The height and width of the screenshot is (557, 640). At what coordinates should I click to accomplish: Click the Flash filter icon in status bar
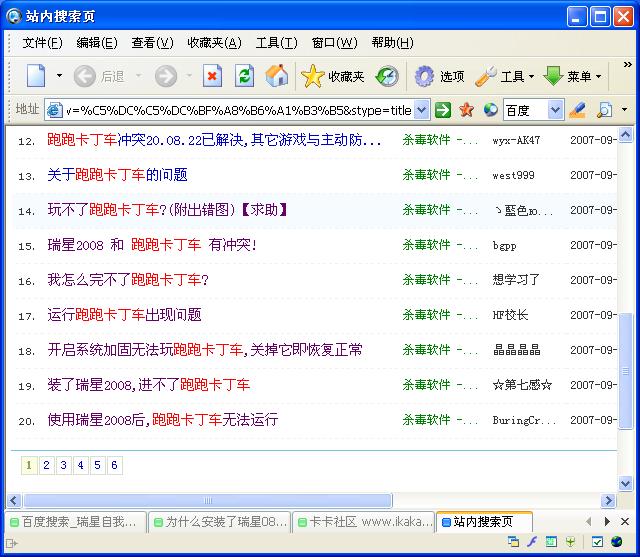pos(534,542)
